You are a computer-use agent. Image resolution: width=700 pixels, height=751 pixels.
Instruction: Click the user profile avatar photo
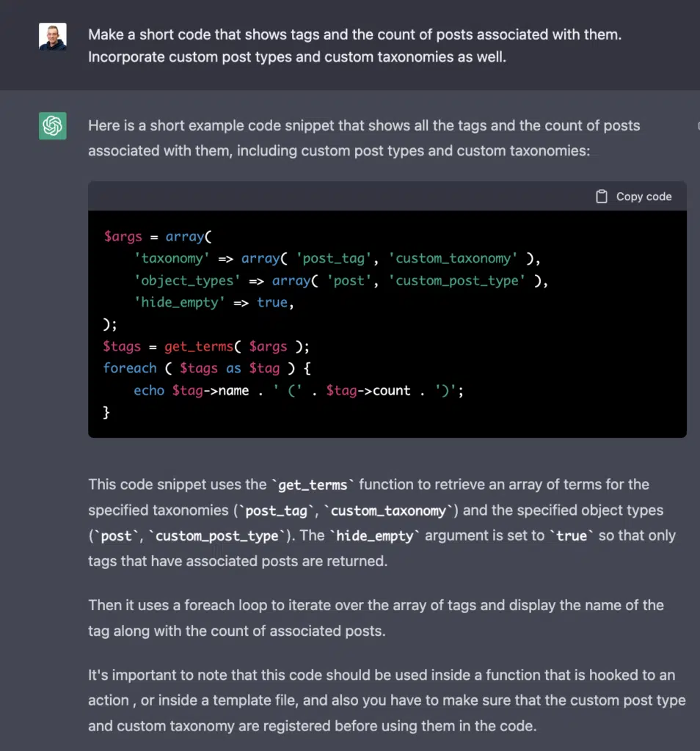click(x=53, y=37)
